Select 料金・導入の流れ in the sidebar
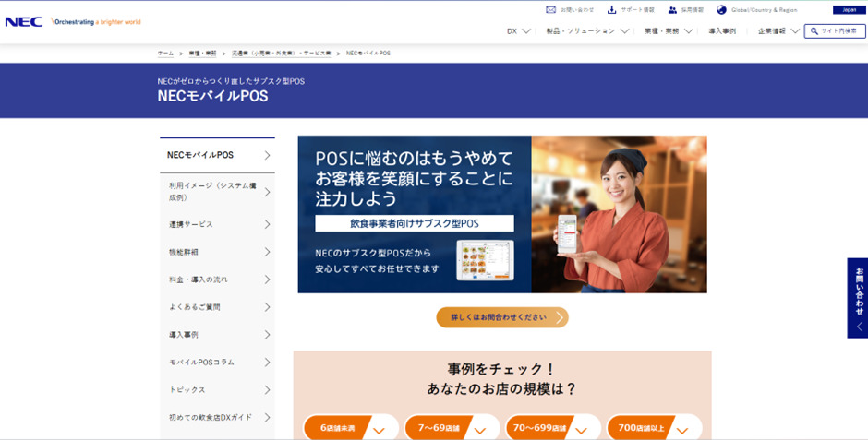The height and width of the screenshot is (440, 868). (218, 279)
